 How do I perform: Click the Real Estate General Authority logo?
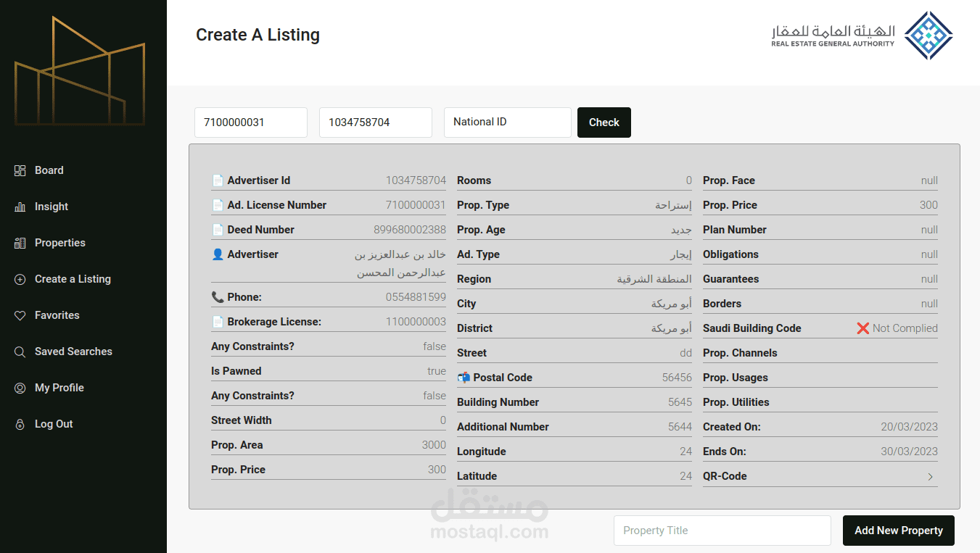(862, 35)
